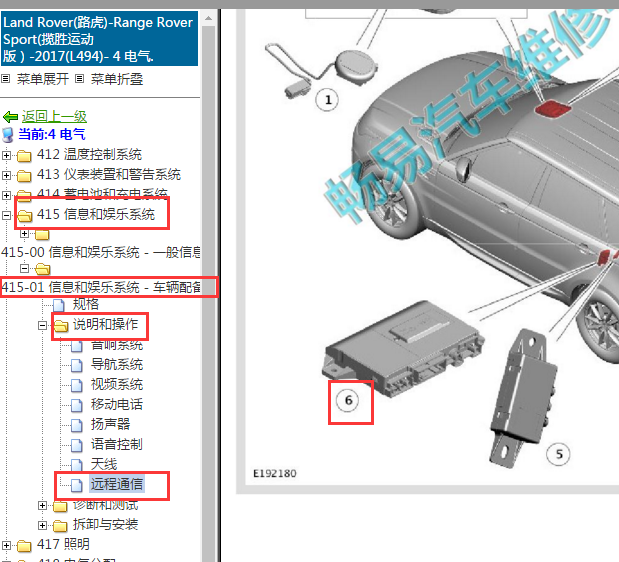Expand the 拆卸与安装 folder
The height and width of the screenshot is (562, 619).
tap(43, 525)
